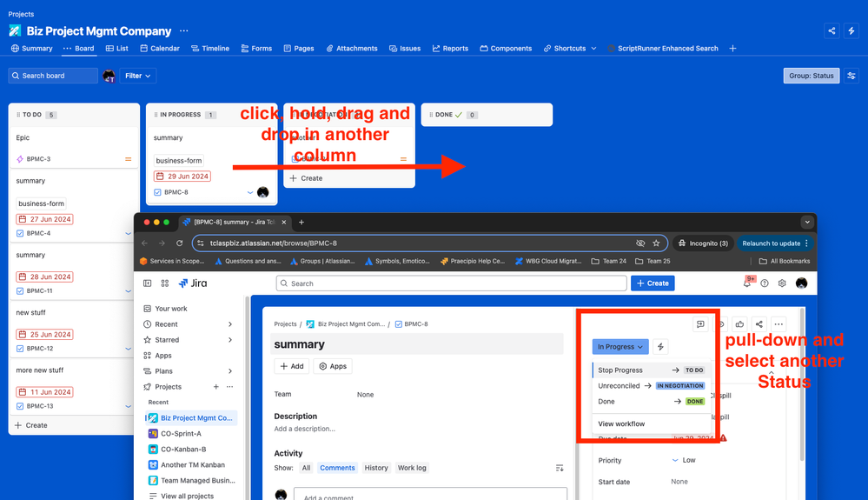
Task: Reload the browser page
Action: (179, 243)
